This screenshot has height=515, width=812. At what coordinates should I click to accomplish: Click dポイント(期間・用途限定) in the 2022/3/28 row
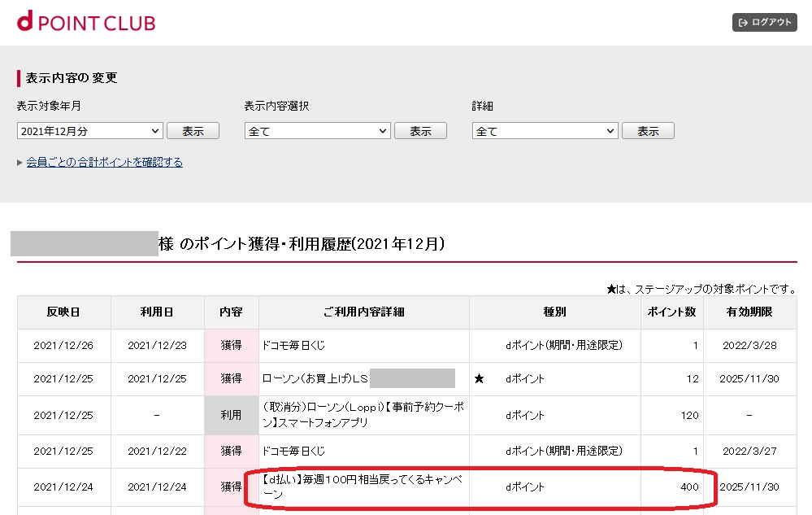(564, 346)
